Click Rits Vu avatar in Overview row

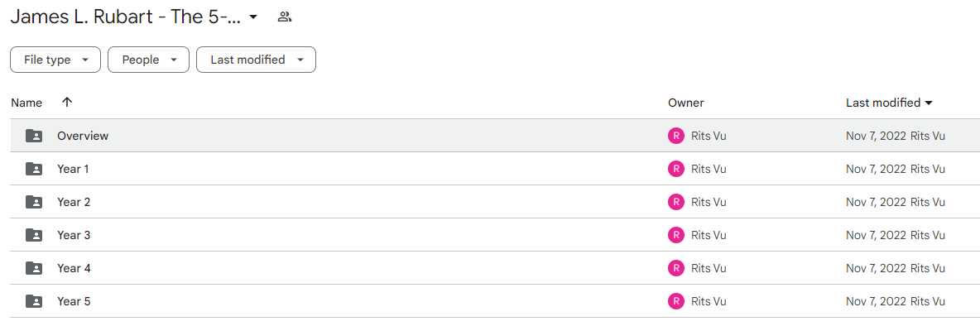tap(675, 136)
